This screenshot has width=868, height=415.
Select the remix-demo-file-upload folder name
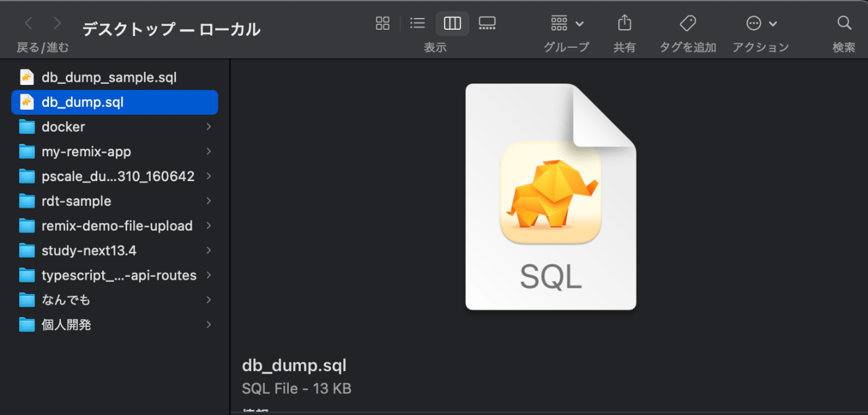pyautogui.click(x=117, y=226)
